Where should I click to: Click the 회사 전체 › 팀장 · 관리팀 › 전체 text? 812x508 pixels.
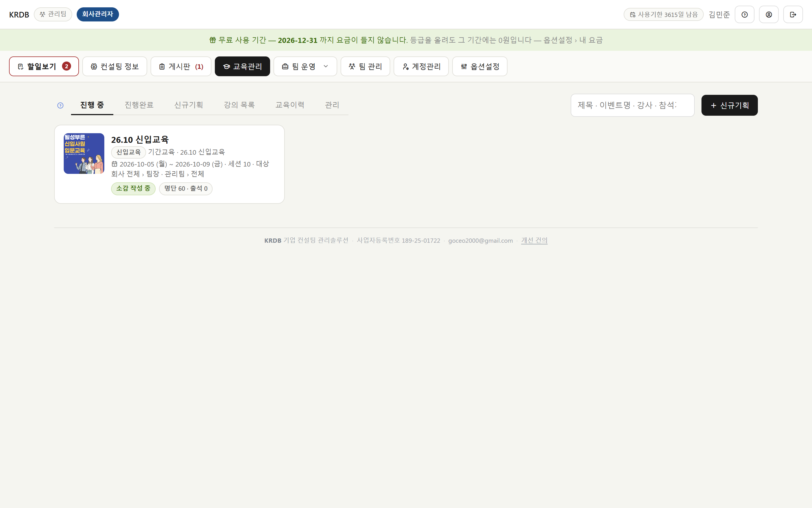[x=158, y=174]
